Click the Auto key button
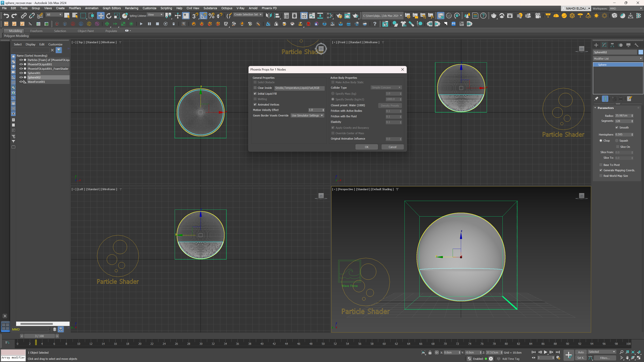 point(581,352)
